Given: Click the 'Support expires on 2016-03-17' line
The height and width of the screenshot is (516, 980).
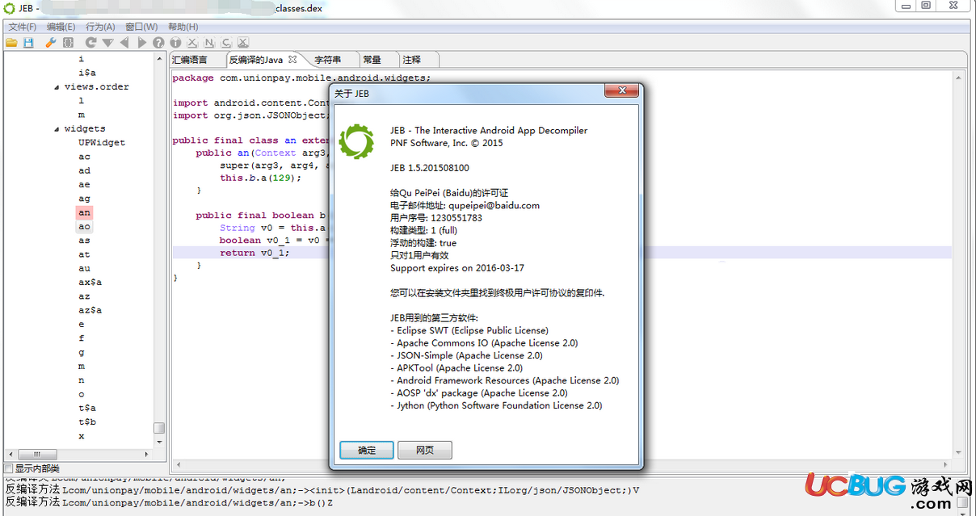Looking at the screenshot, I should 457,268.
